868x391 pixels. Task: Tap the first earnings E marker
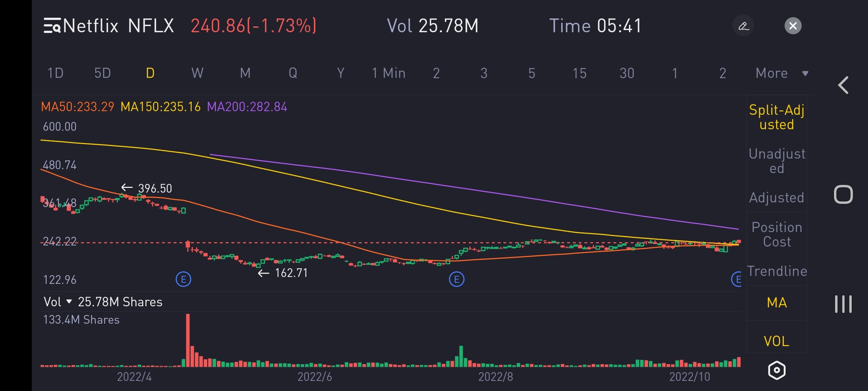point(183,279)
